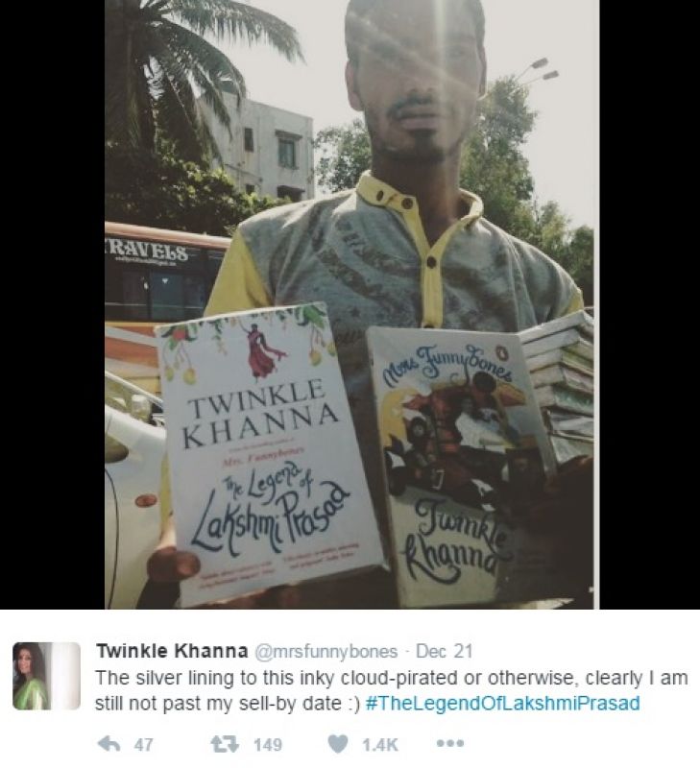This screenshot has width=700, height=768.
Task: Click the black area left of photo
Action: pos(52,304)
